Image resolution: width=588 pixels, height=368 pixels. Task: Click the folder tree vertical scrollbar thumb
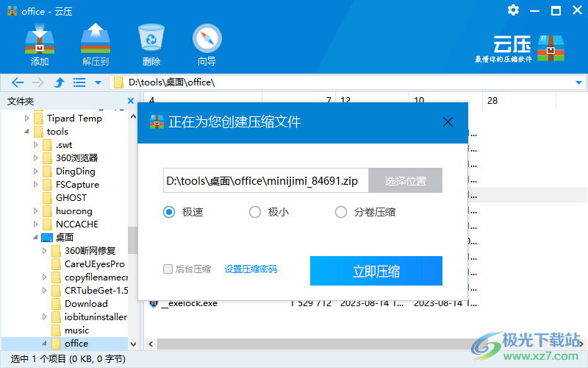(132, 241)
